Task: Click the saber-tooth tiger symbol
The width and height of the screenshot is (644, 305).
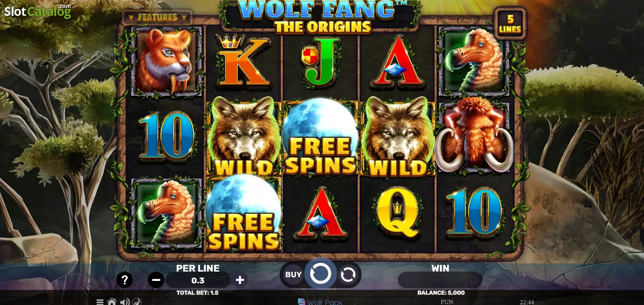Action: coord(166,62)
